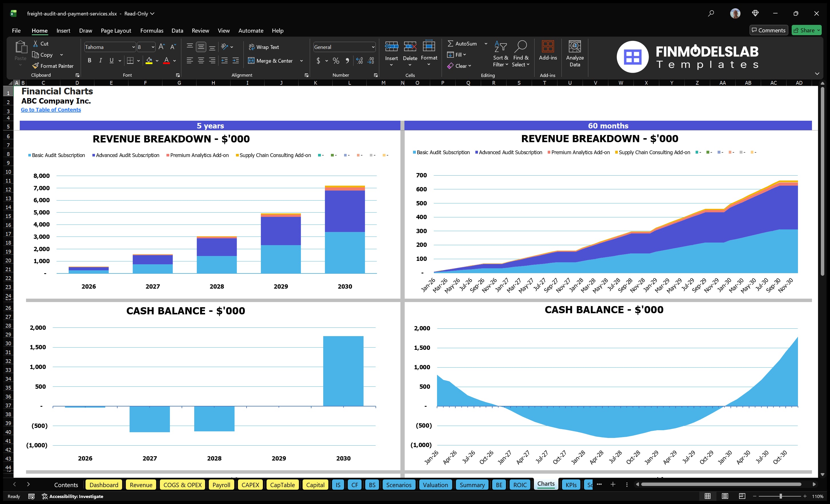Follow the Go to Table of Contents link
The width and height of the screenshot is (830, 504).
pyautogui.click(x=51, y=110)
